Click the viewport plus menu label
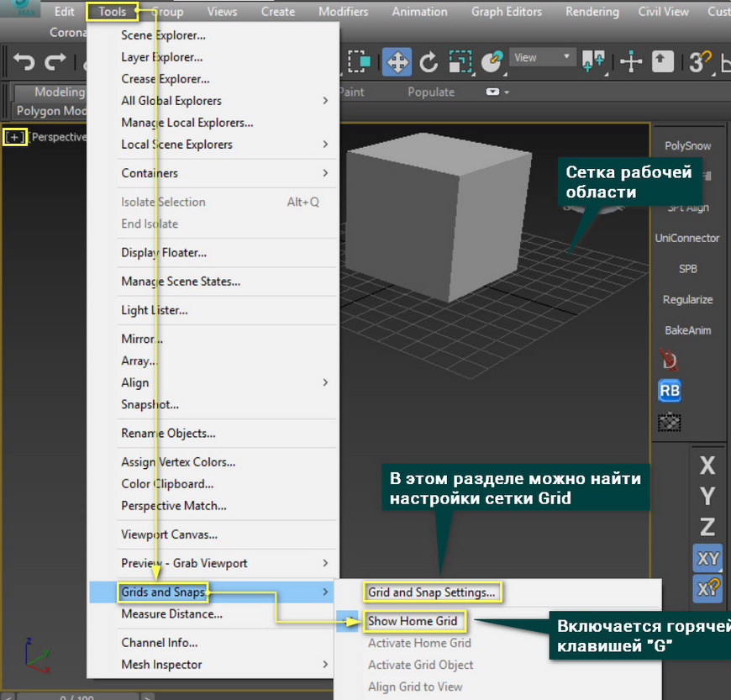The image size is (731, 700). click(x=15, y=137)
